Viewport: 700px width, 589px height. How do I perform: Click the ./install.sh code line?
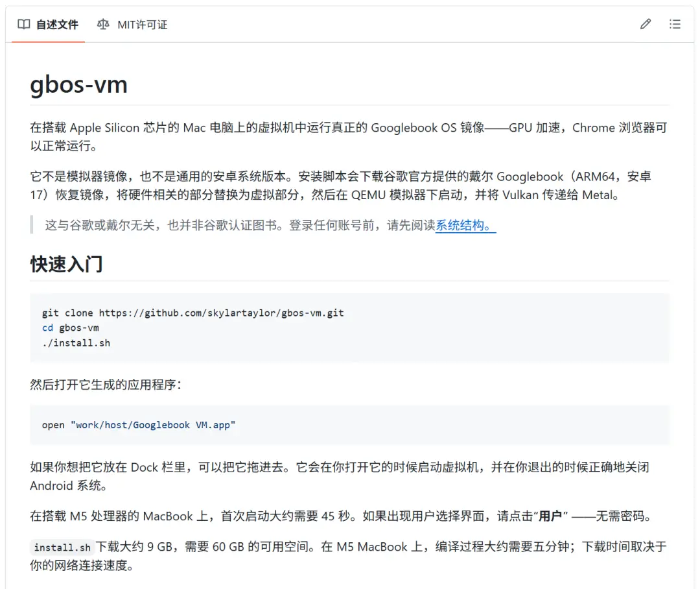tap(76, 343)
